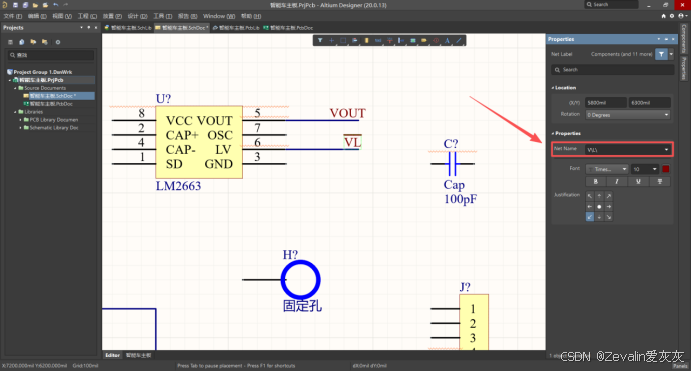Set justification to top-left arrow
Image resolution: width=692 pixels, height=371 pixels.
[x=590, y=196]
